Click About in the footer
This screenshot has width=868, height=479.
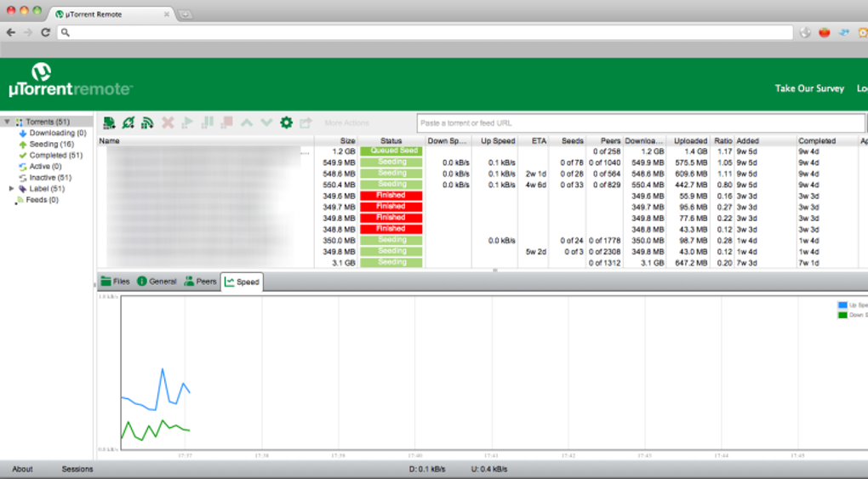click(x=22, y=469)
